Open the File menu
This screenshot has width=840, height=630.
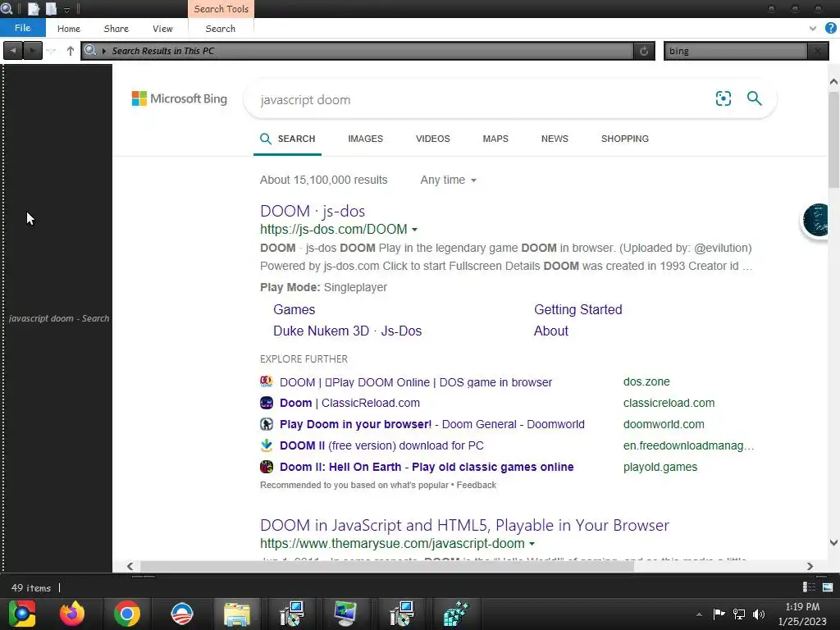click(22, 28)
